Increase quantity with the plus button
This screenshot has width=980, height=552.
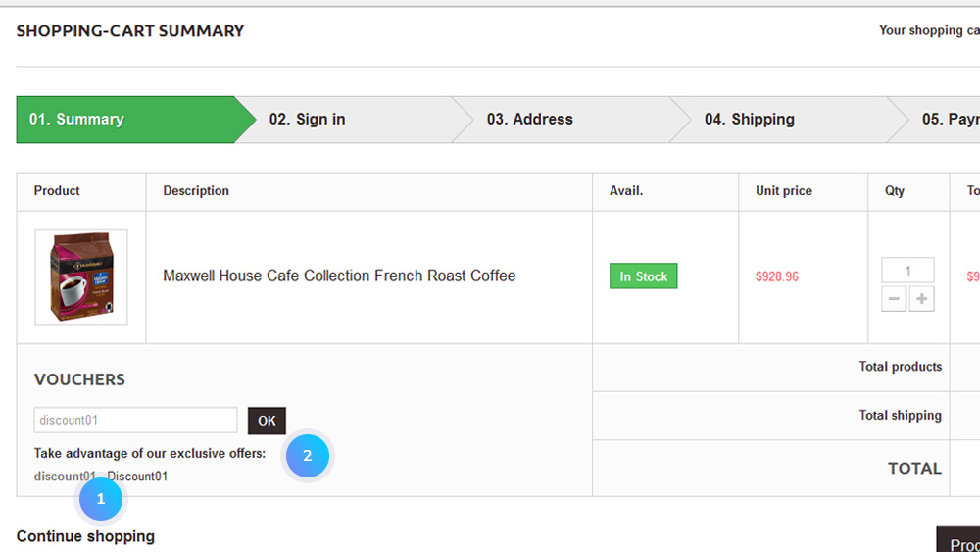pyautogui.click(x=921, y=299)
